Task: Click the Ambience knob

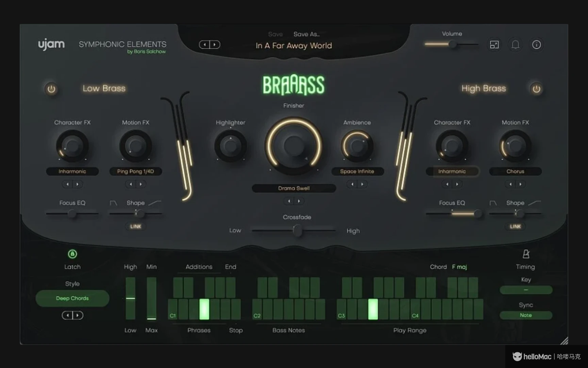Action: [x=357, y=146]
